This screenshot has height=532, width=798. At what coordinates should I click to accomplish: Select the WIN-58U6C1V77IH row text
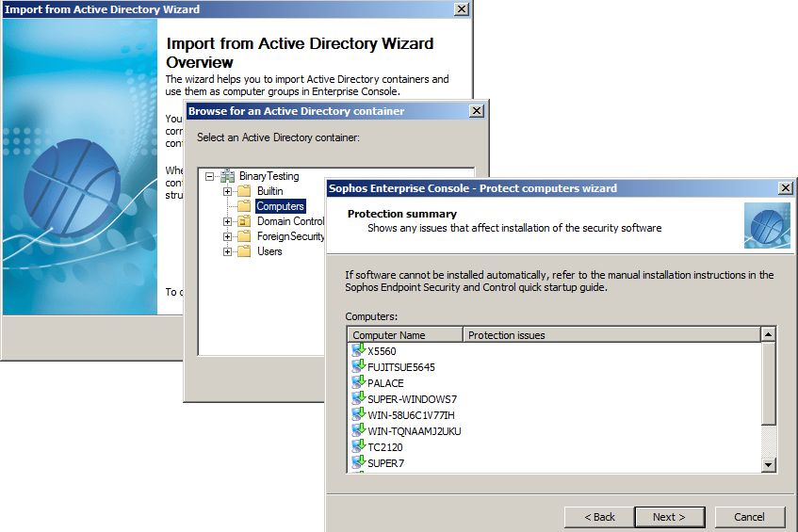411,415
